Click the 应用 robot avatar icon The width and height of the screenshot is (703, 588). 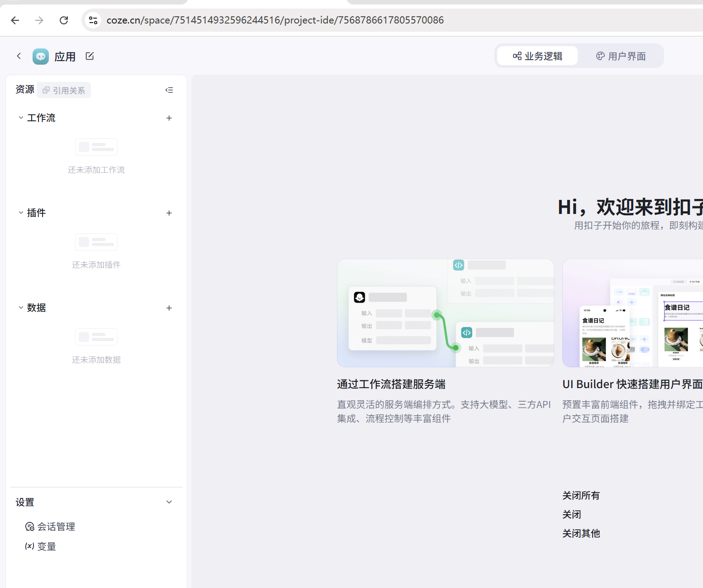click(40, 56)
